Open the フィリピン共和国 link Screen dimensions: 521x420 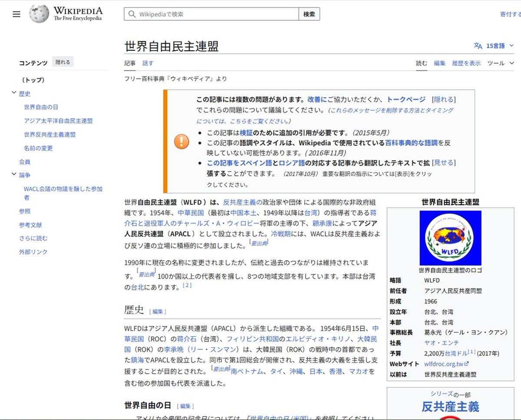click(253, 339)
